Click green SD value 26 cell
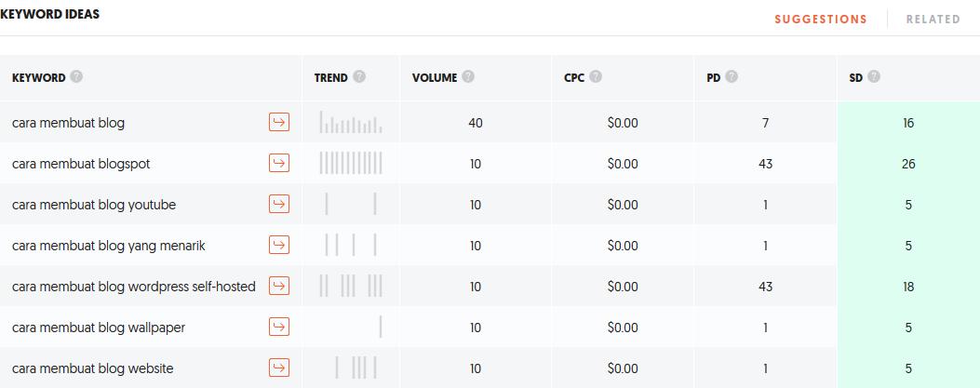980x388 pixels. pos(908,164)
